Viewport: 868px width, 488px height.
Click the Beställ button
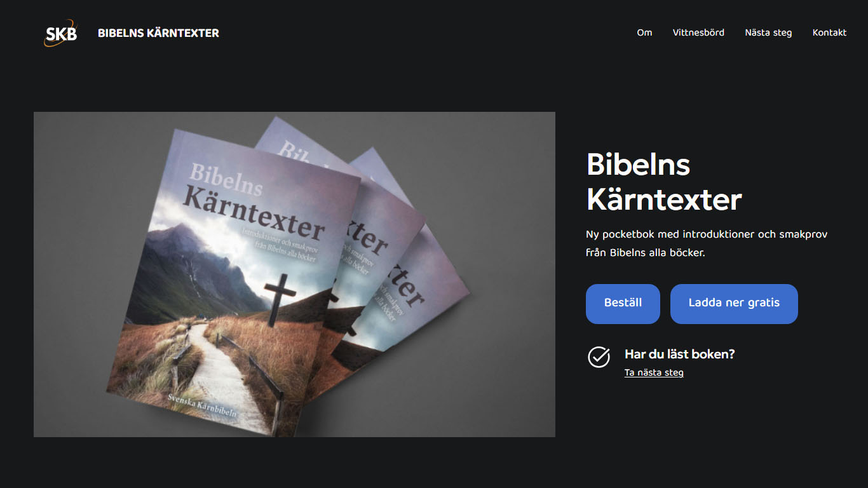[623, 304]
